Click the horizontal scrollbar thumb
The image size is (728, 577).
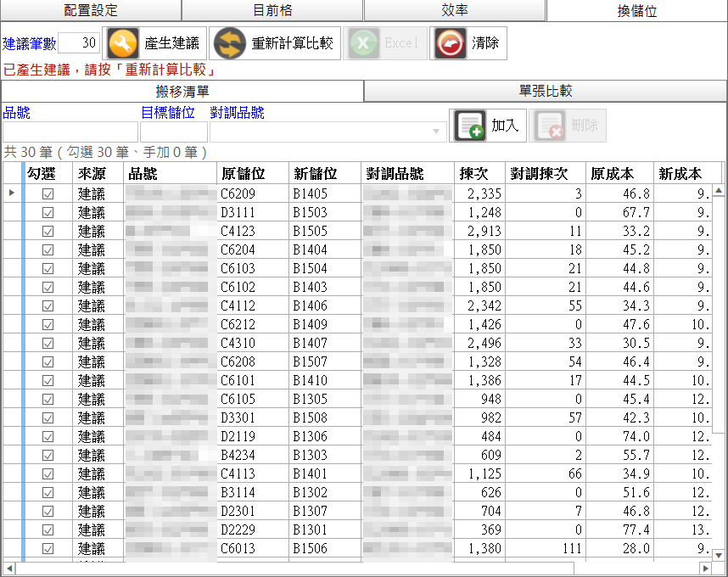pyautogui.click(x=294, y=569)
